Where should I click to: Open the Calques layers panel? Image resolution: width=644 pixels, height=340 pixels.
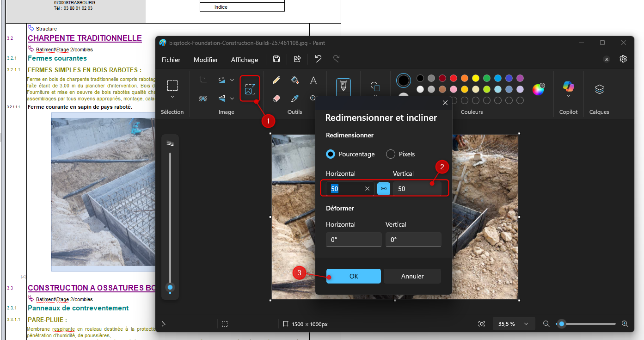click(599, 89)
